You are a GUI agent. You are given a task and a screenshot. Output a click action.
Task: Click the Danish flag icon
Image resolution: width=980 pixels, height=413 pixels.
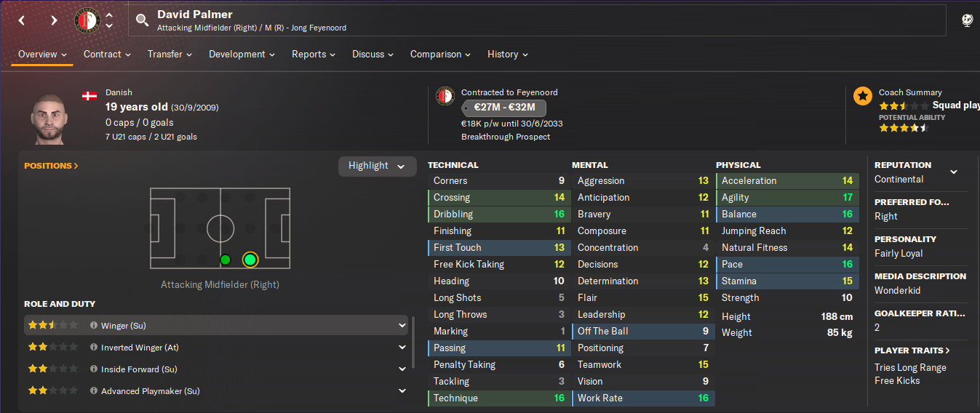pyautogui.click(x=90, y=96)
